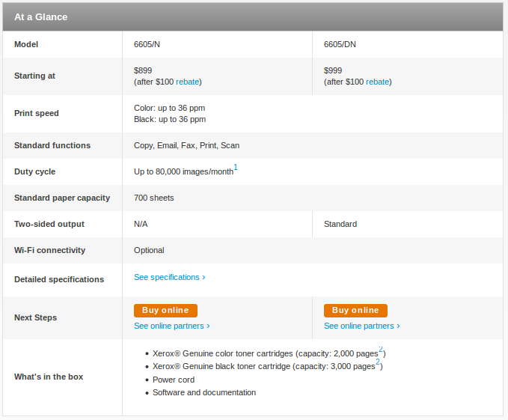The height and width of the screenshot is (420, 508).
Task: Open the See specifications link
Action: pyautogui.click(x=169, y=277)
